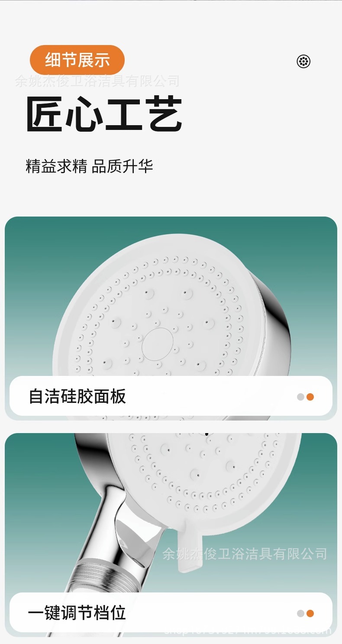342x644 pixels.
Task: Click the orange 细节展示 badge
Action: [77, 60]
